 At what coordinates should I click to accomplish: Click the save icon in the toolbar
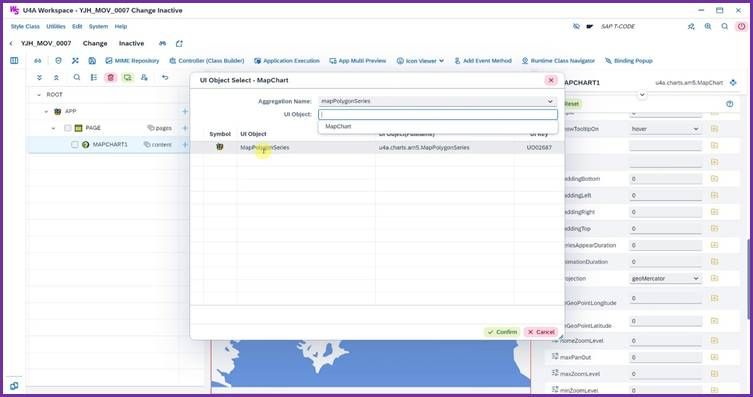point(92,60)
